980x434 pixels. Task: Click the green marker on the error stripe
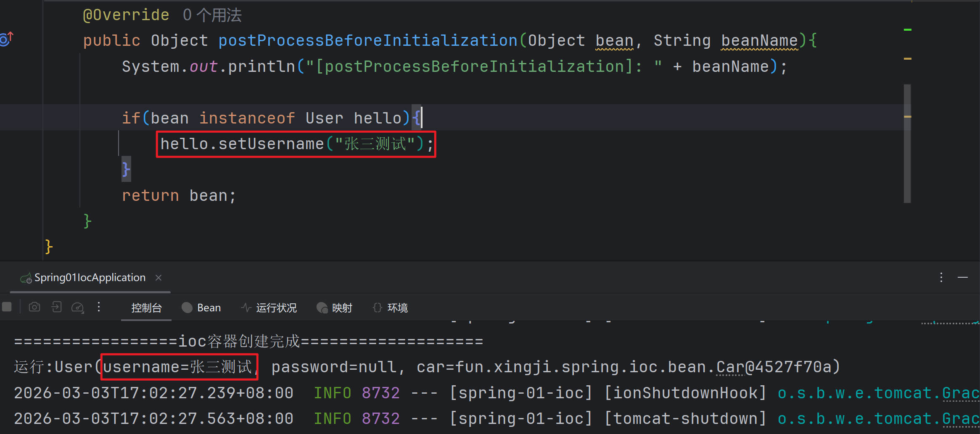908,30
